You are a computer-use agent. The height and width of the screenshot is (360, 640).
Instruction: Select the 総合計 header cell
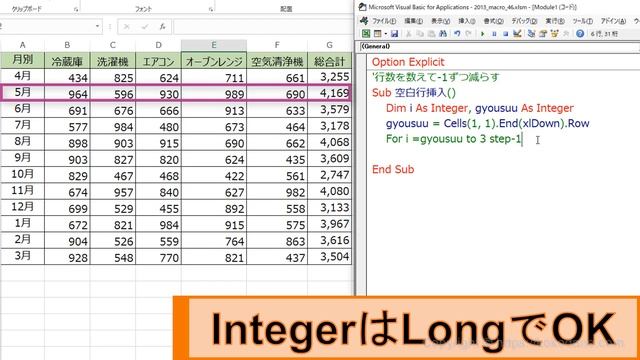pos(330,61)
